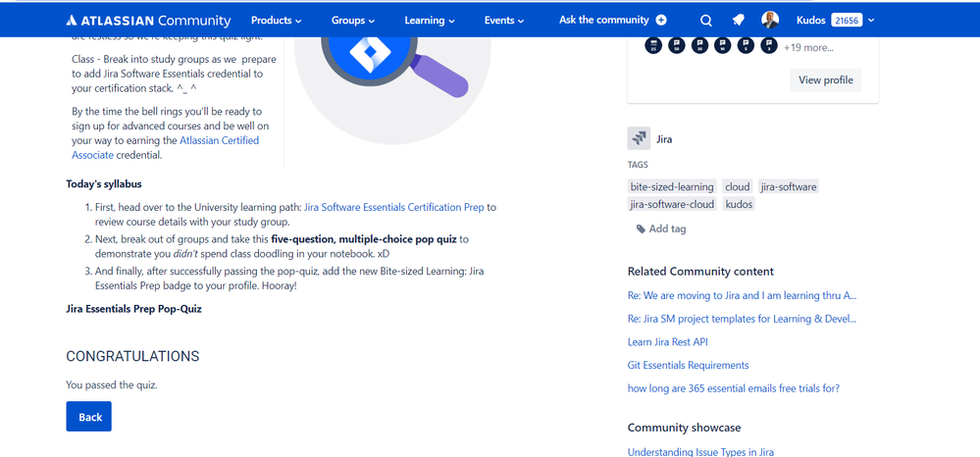The image size is (980, 457).
Task: Select the jira-software-cloud tag
Action: pyautogui.click(x=672, y=204)
